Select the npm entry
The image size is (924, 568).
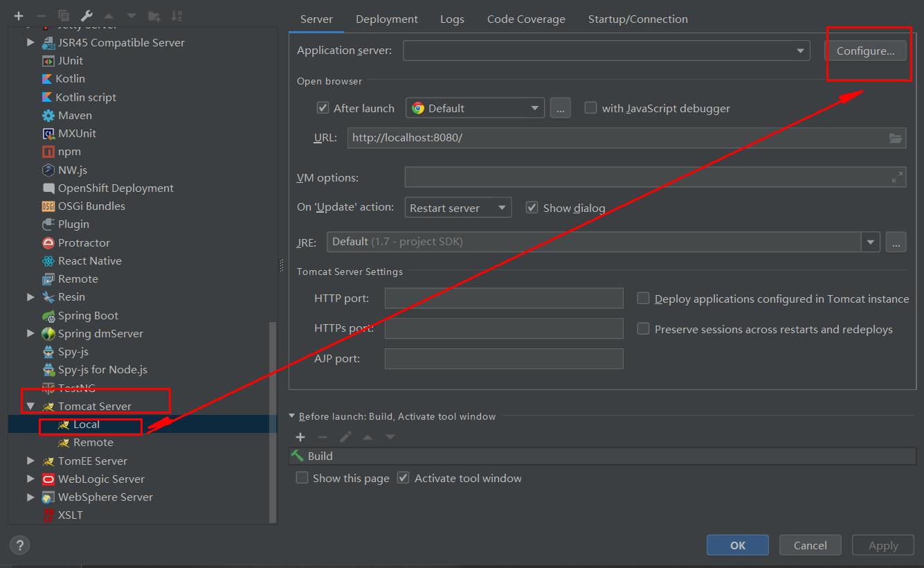pyautogui.click(x=62, y=152)
